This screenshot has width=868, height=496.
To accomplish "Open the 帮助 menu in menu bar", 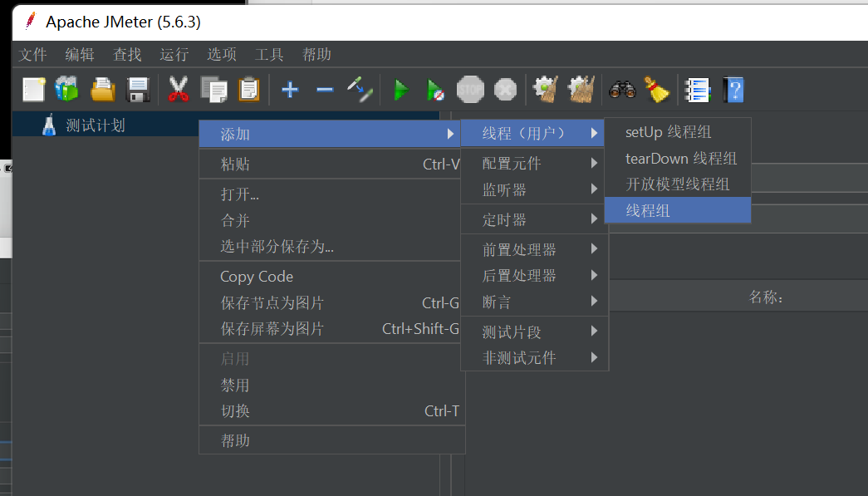I will tap(316, 54).
